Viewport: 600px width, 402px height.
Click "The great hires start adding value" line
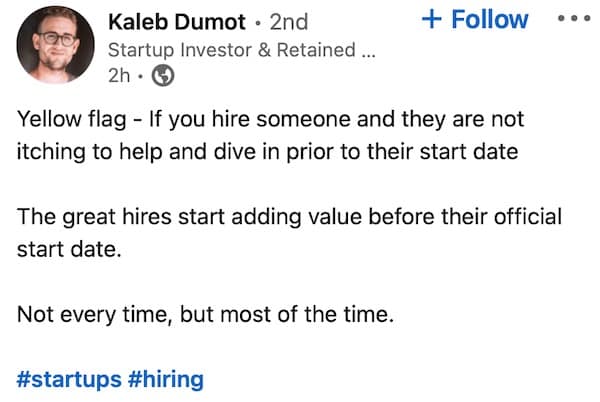[200, 217]
